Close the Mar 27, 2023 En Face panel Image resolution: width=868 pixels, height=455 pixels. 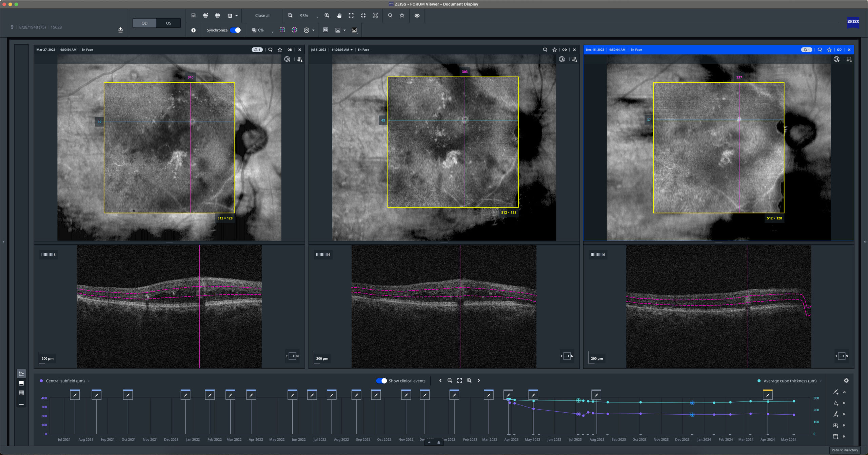[300, 50]
